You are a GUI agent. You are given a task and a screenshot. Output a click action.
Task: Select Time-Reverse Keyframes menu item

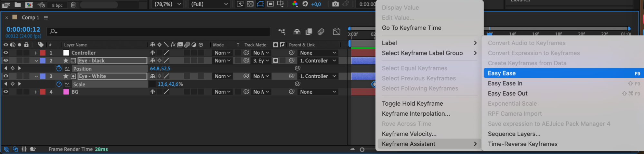[x=522, y=144]
